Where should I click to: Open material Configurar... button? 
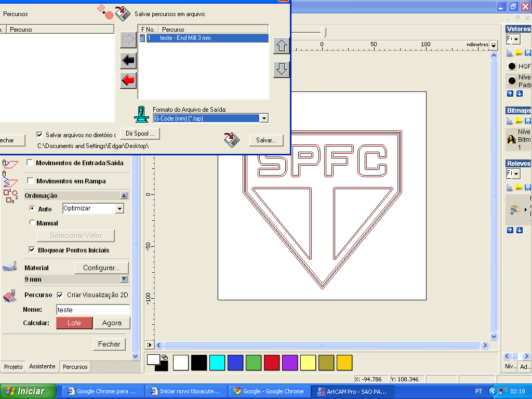(x=101, y=268)
